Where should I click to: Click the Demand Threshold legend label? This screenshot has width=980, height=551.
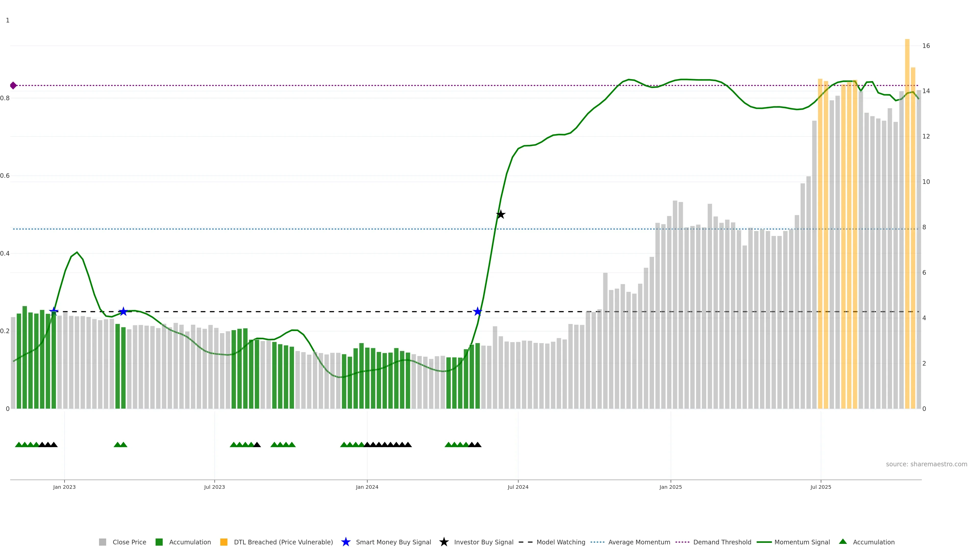(722, 542)
